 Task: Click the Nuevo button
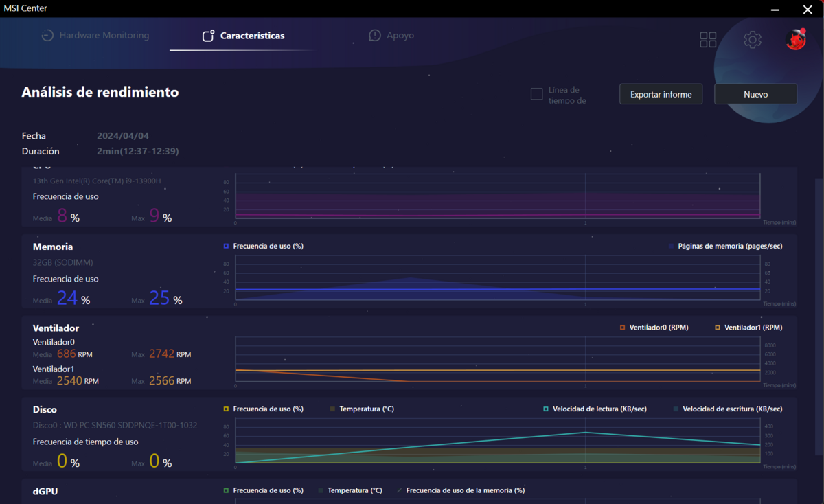(x=755, y=94)
